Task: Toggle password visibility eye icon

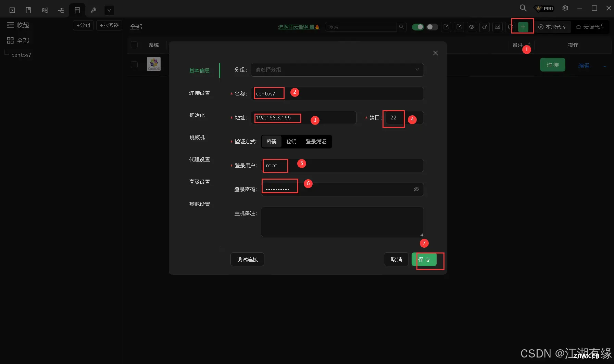Action: click(x=416, y=190)
